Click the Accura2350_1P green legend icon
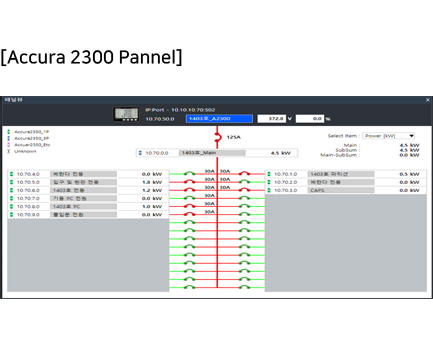Screen dimensions: 433x361 (9, 132)
